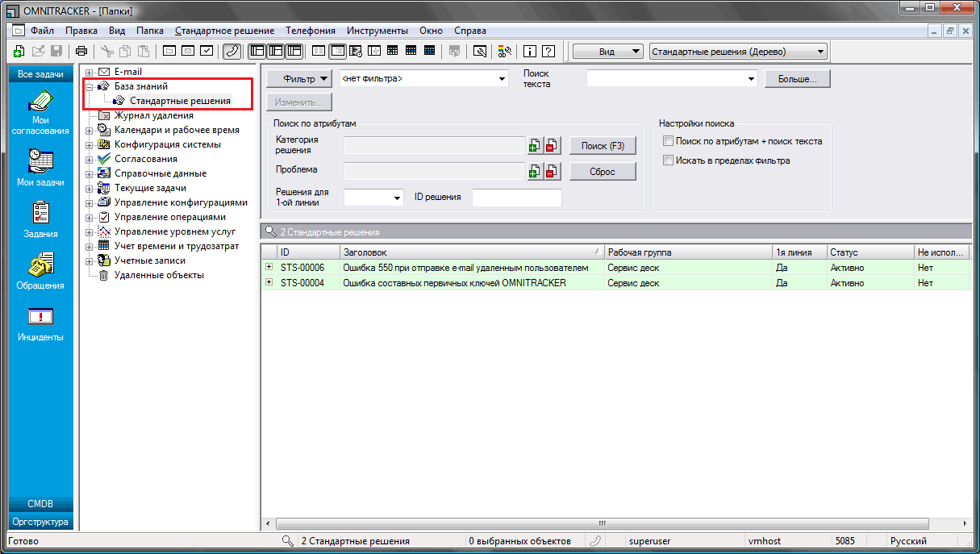Sort by the Рабочая группа column header
980x554 pixels.
pyautogui.click(x=688, y=252)
